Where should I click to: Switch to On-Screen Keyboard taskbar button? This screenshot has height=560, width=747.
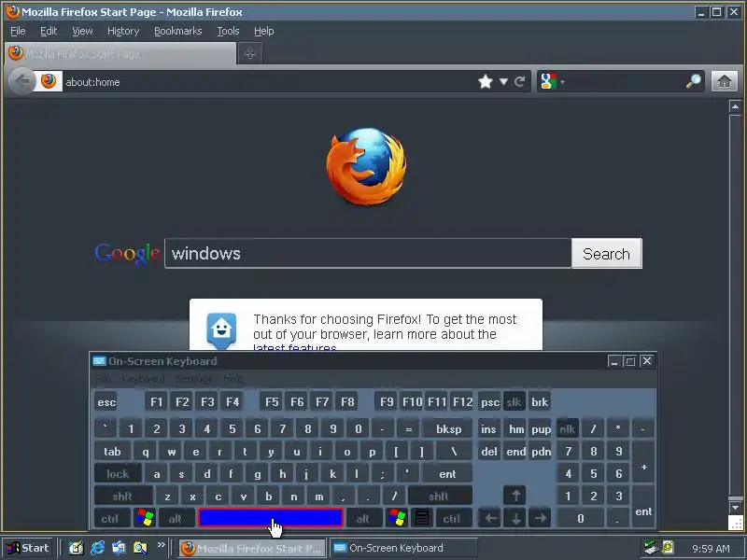[x=403, y=548]
